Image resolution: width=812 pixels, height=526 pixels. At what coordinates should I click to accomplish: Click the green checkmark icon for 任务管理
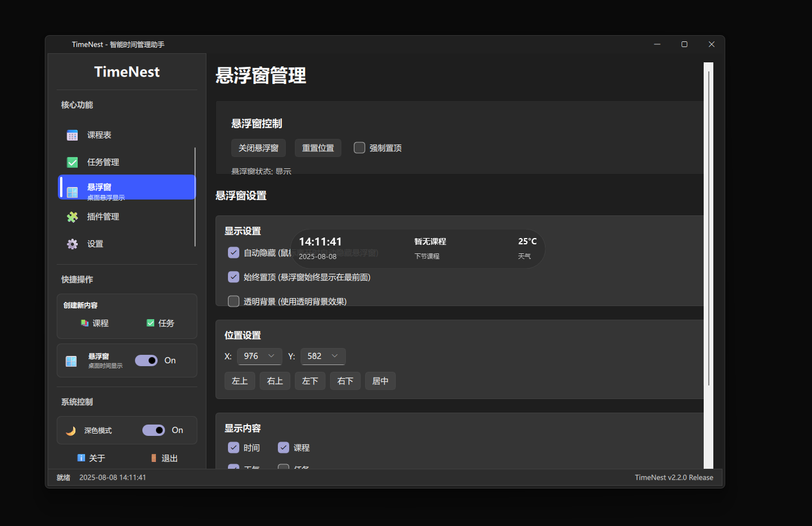[72, 163]
